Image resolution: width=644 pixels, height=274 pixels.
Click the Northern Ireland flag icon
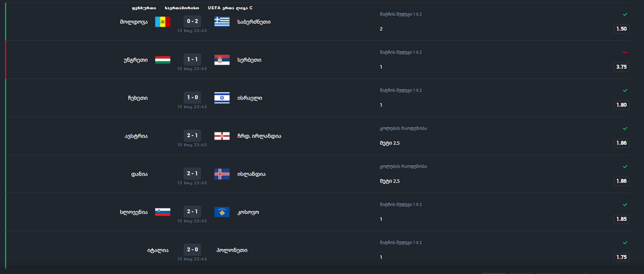[222, 136]
